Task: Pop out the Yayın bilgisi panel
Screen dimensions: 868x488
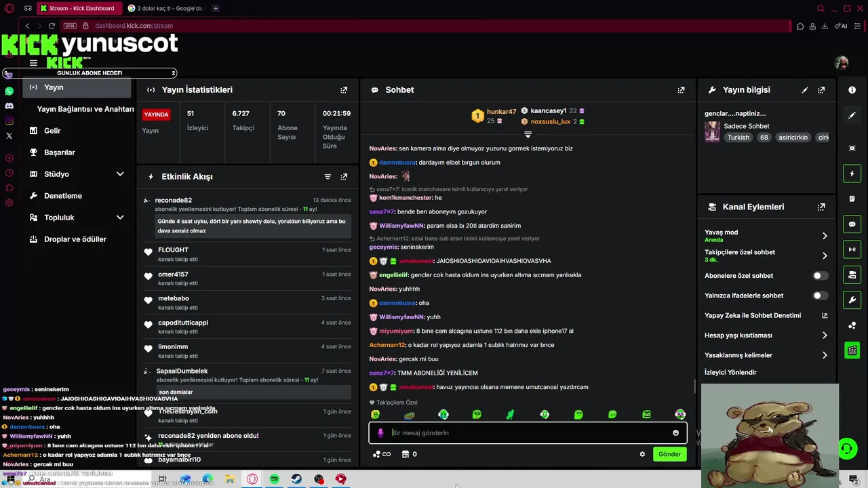Action: (x=821, y=90)
